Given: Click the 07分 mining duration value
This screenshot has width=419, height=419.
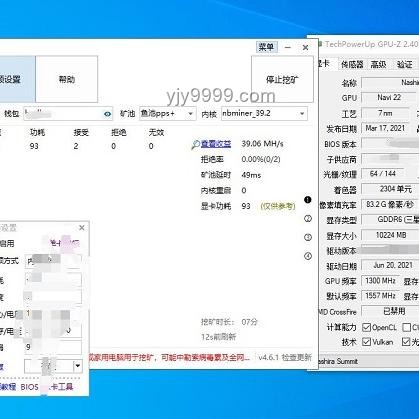Looking at the screenshot, I should (250, 322).
